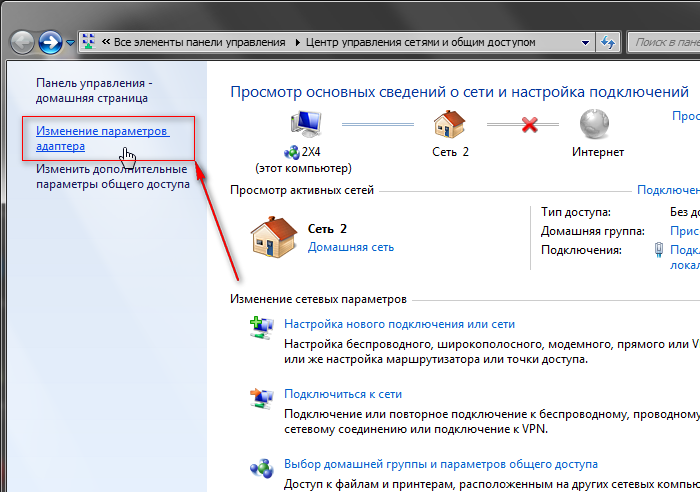Viewport: 700px width, 492px height.
Task: Open 'Выбор домашней группы и параметров общего доступа'
Action: coord(441,464)
